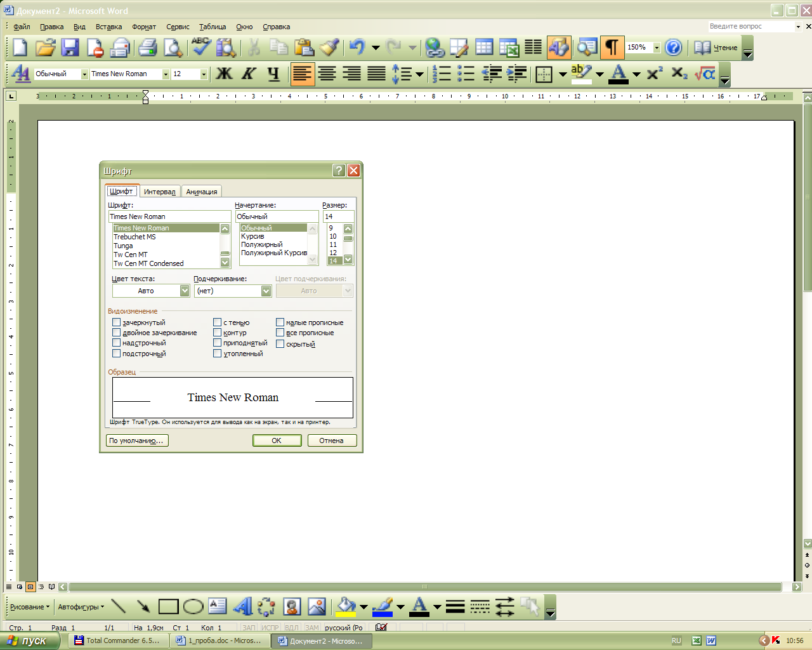
Task: Start a numbered list
Action: point(442,74)
